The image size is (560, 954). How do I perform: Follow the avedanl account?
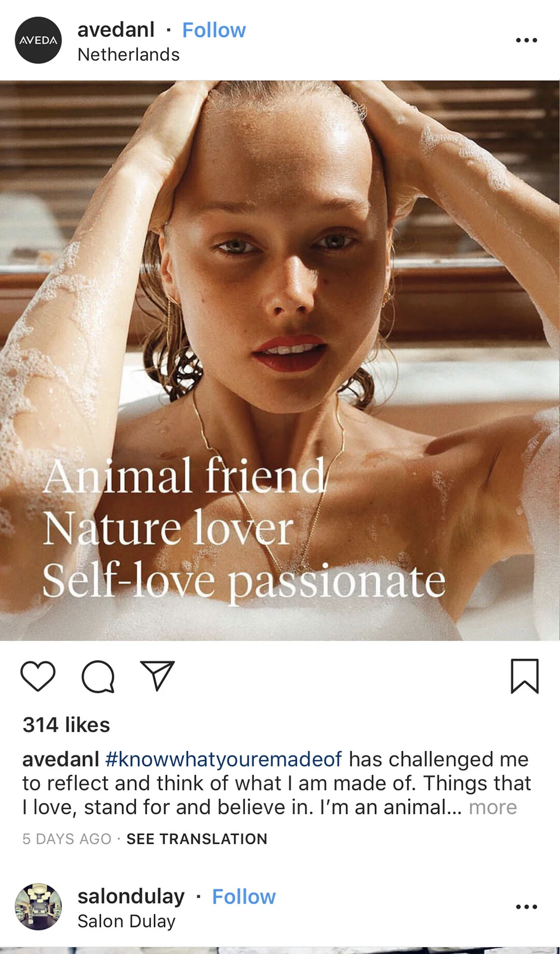click(x=214, y=30)
